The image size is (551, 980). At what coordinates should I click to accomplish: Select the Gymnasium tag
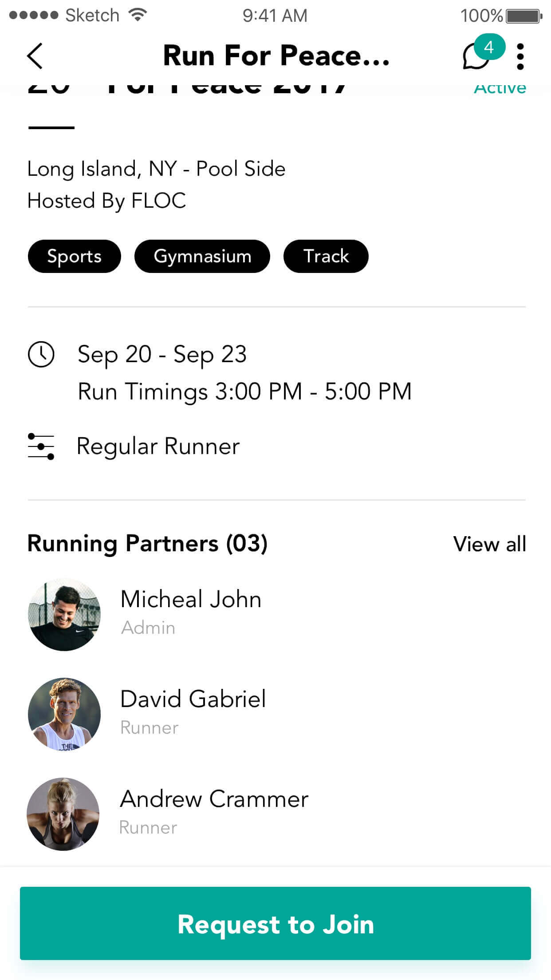202,256
